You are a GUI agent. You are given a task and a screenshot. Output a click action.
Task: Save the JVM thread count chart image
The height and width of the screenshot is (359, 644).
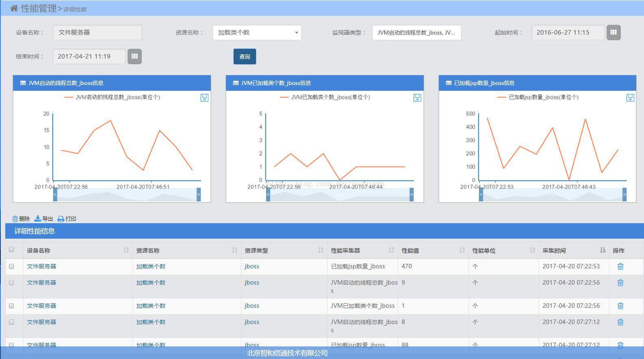[204, 98]
